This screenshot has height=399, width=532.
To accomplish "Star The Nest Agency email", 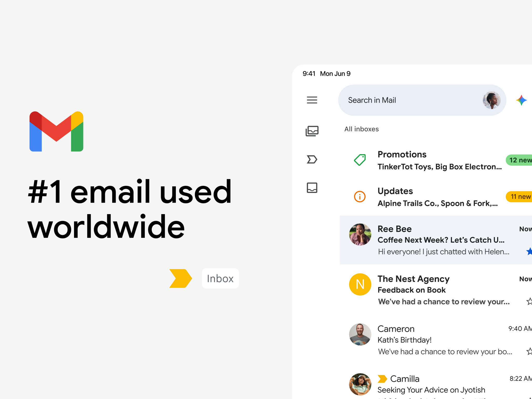I will coord(529,301).
